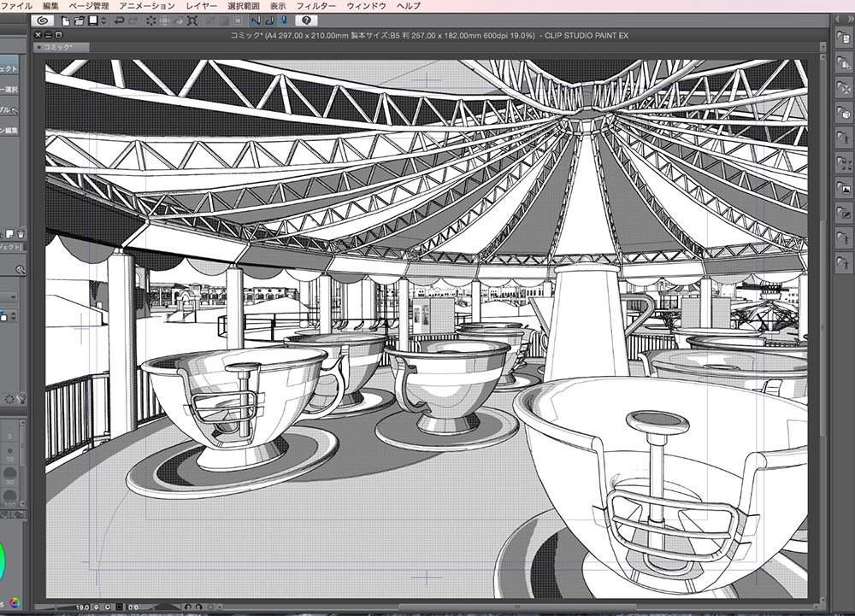The image size is (855, 616).
Task: Toggle Snap to Ruler icon
Action: pyautogui.click(x=256, y=21)
